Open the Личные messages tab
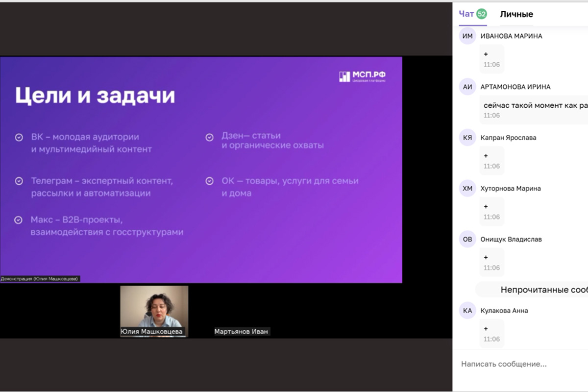Screen dimensions: 588x392 pos(516,14)
